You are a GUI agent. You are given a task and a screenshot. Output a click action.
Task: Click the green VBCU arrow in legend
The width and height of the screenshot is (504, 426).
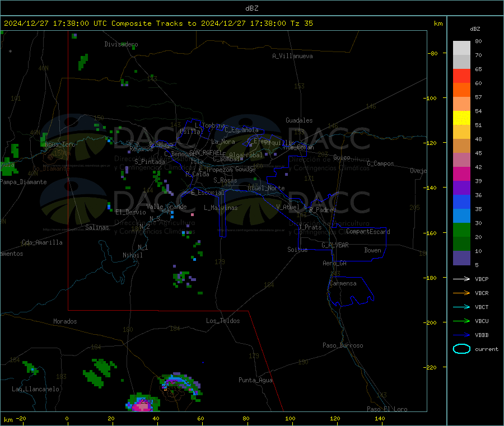point(461,321)
